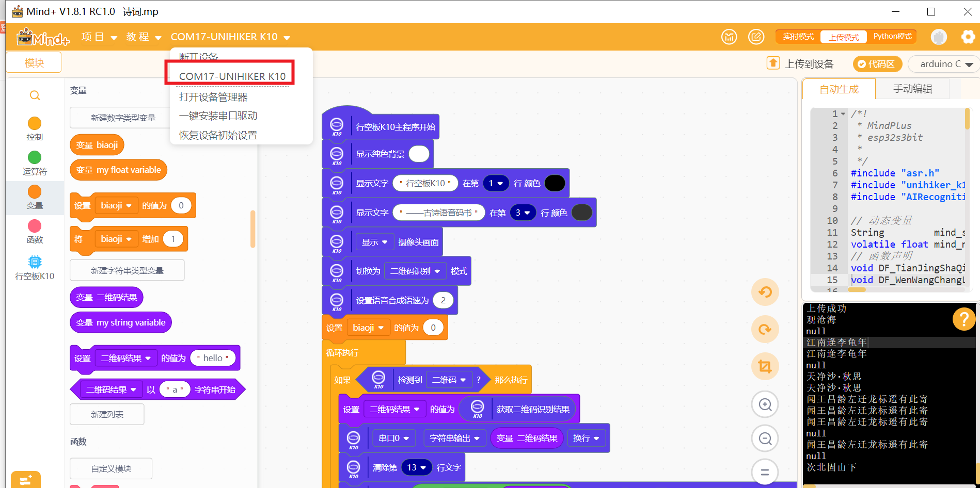Click K10 icon on 获取二维码识别结果 block

478,409
